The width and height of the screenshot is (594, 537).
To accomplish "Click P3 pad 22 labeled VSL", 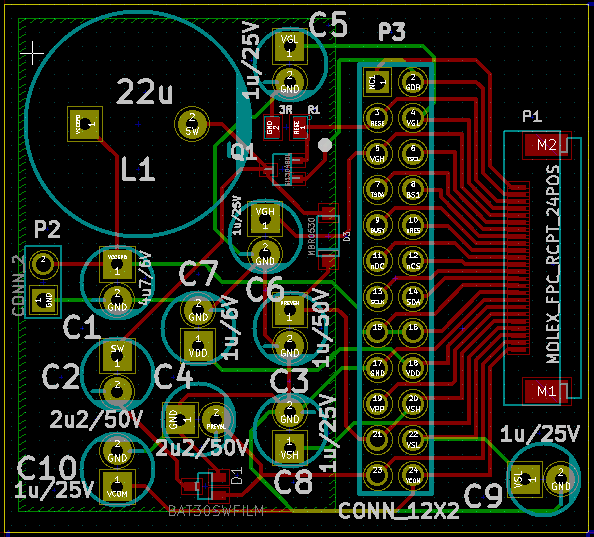I will pos(413,439).
